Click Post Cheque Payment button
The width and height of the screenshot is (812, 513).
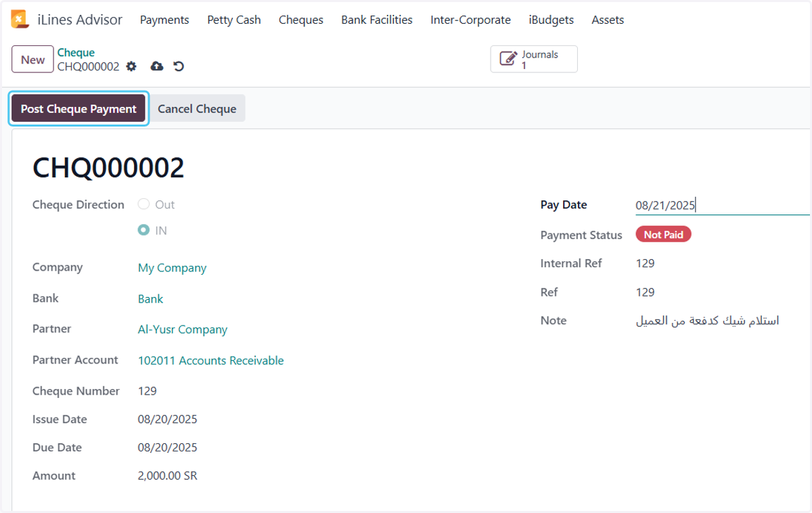tap(78, 109)
